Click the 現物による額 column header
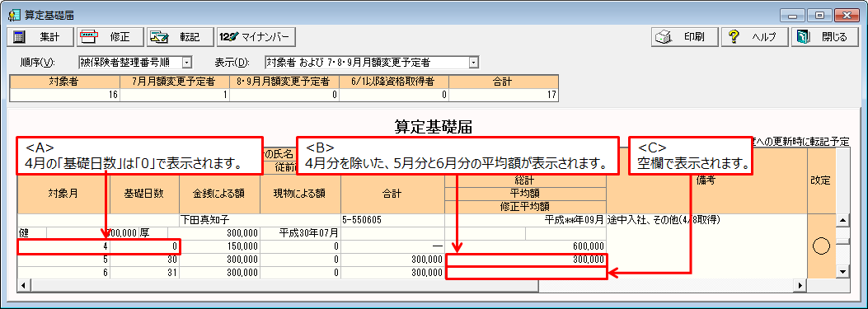 299,194
